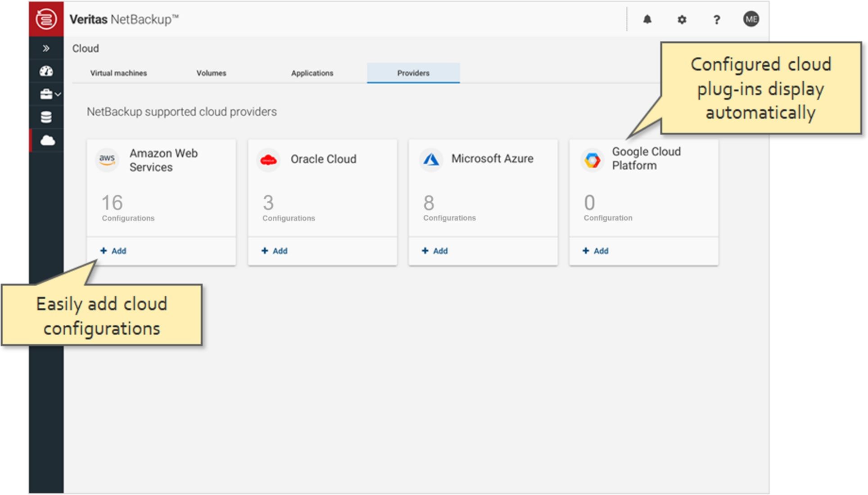Screen dimensions: 868x495
Task: Click the help question mark icon
Action: click(x=716, y=20)
